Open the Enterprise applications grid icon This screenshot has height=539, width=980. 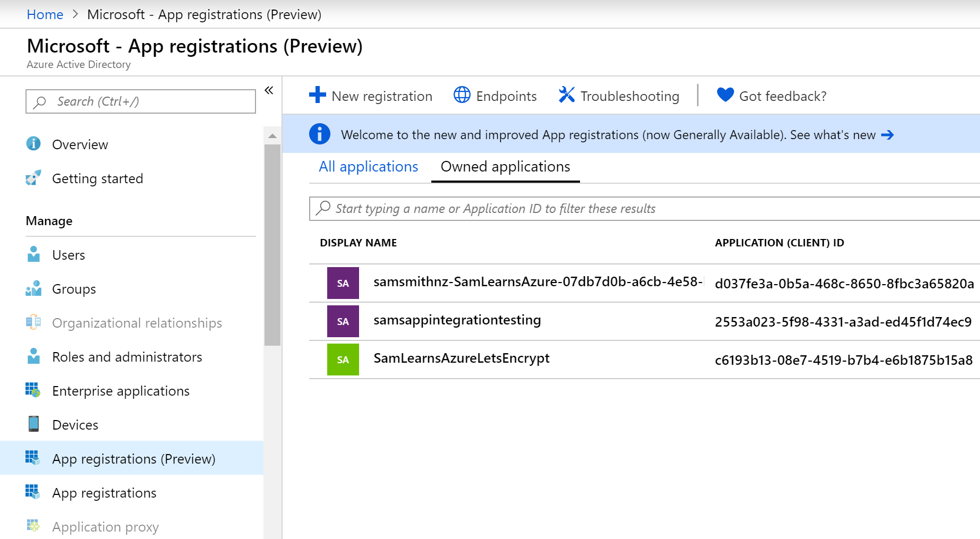click(33, 390)
